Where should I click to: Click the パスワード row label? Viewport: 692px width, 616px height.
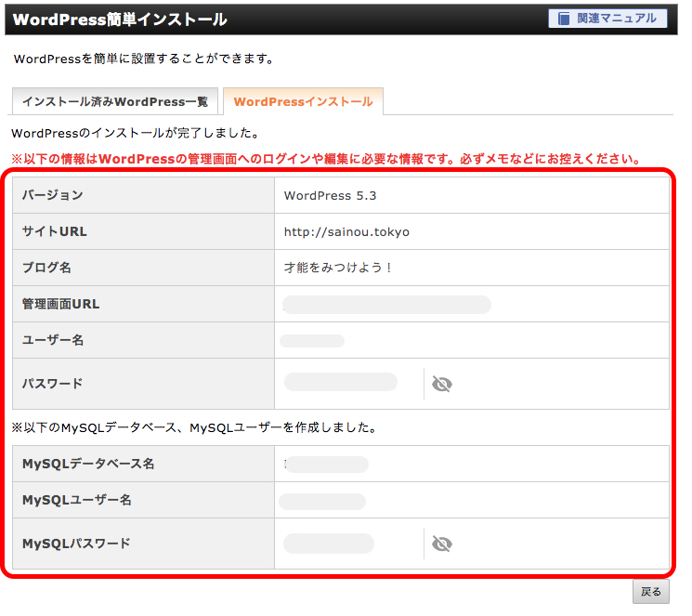[x=53, y=384]
